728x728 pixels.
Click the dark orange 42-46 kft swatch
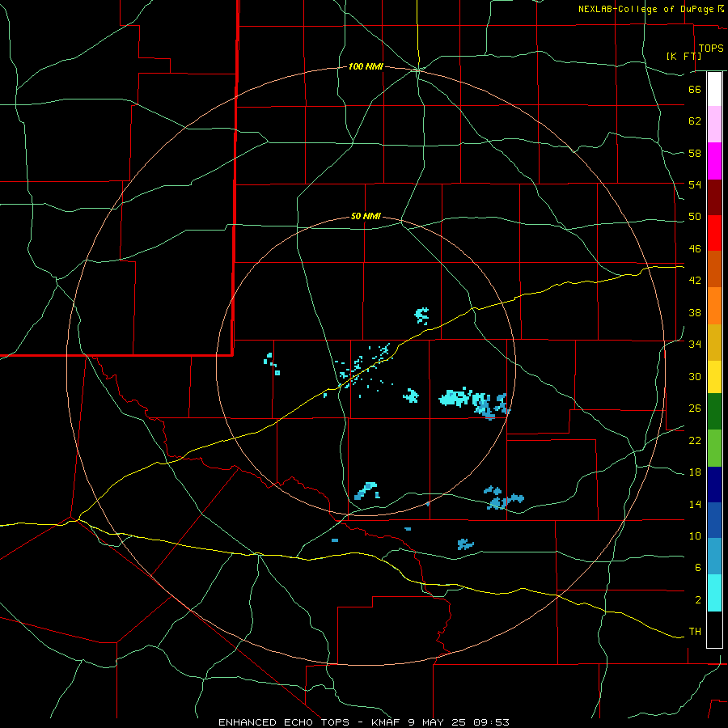point(714,269)
